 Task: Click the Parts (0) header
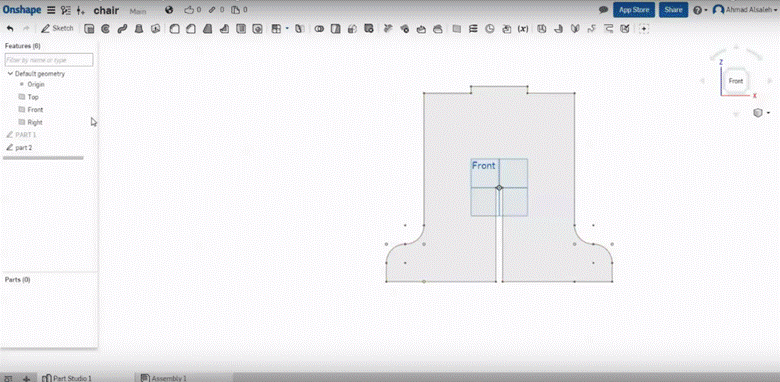(x=17, y=280)
